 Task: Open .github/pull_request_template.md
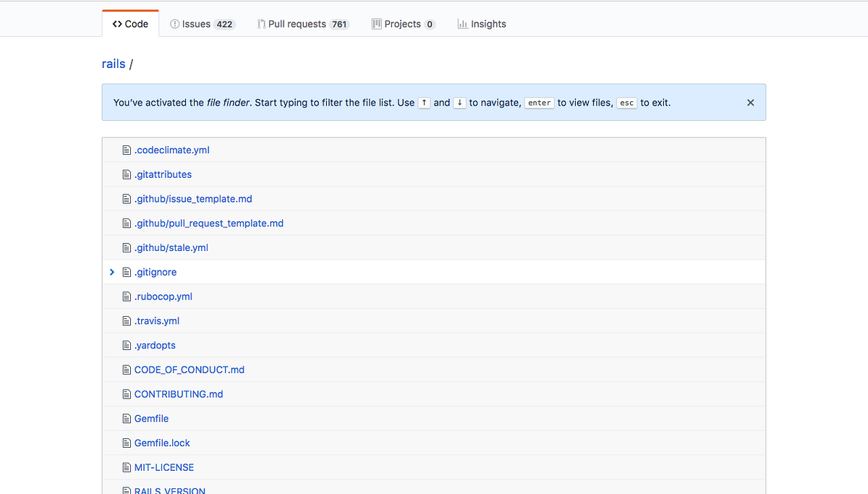(209, 223)
